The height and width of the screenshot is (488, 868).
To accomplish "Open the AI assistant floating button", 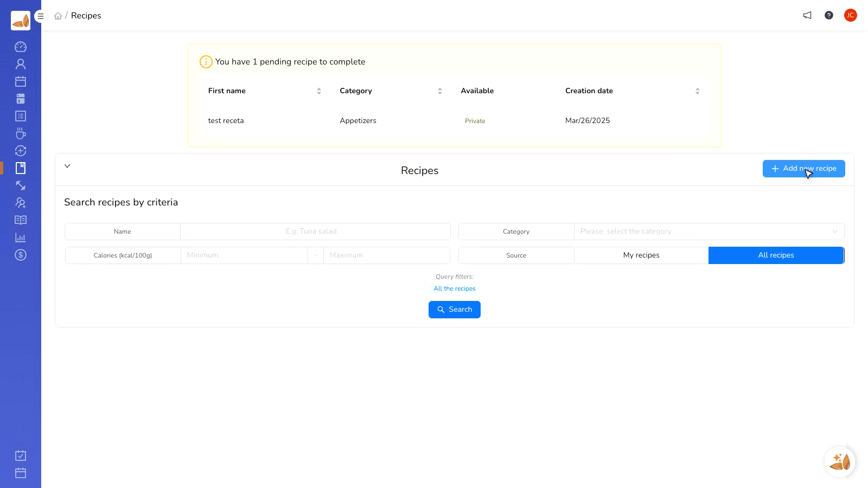I will pos(840,462).
